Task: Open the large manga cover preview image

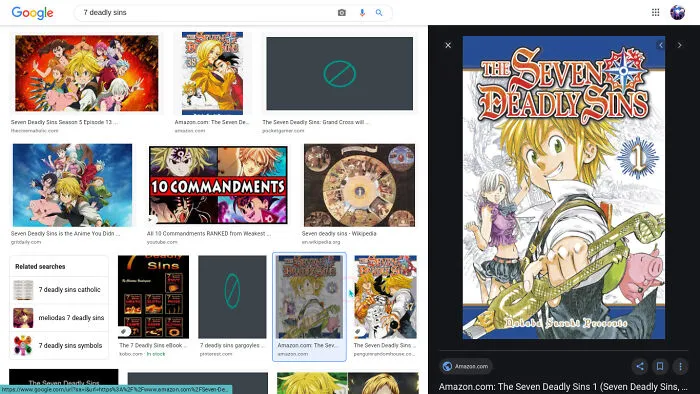Action: (x=564, y=187)
